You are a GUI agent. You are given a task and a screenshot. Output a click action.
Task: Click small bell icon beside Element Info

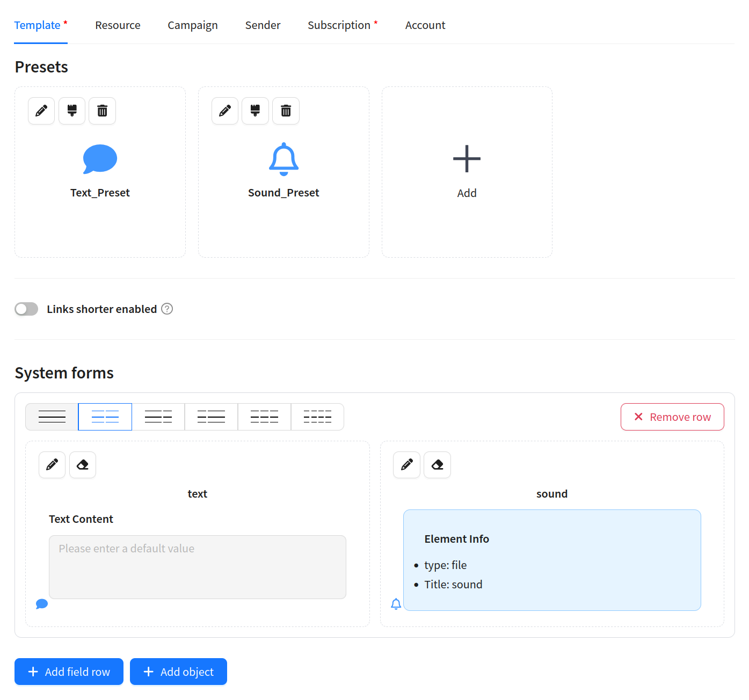coord(396,604)
